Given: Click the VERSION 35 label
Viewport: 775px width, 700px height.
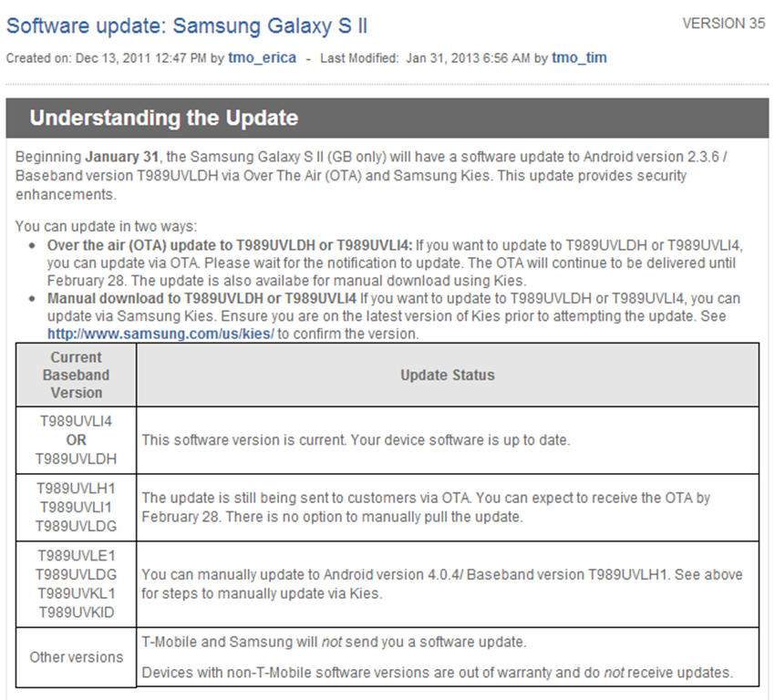Looking at the screenshot, I should point(724,23).
